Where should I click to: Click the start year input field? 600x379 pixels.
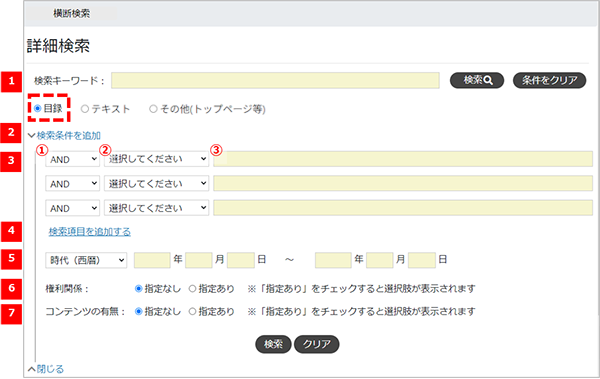(152, 260)
